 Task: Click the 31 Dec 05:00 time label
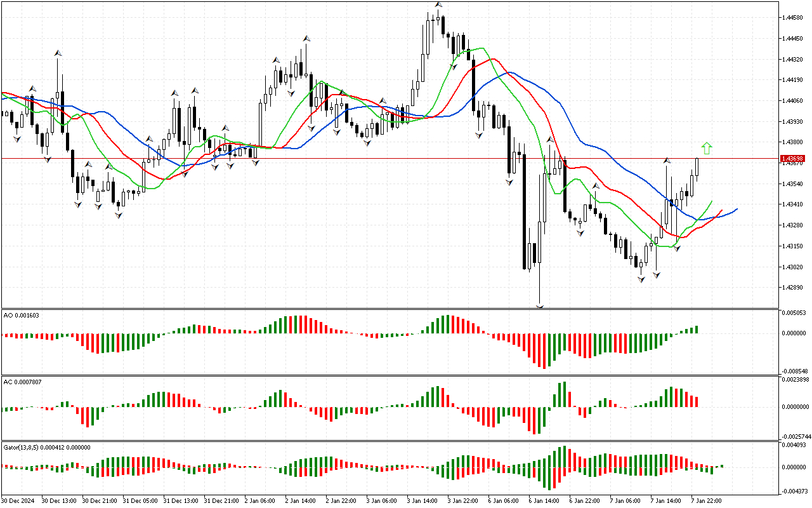tap(140, 501)
